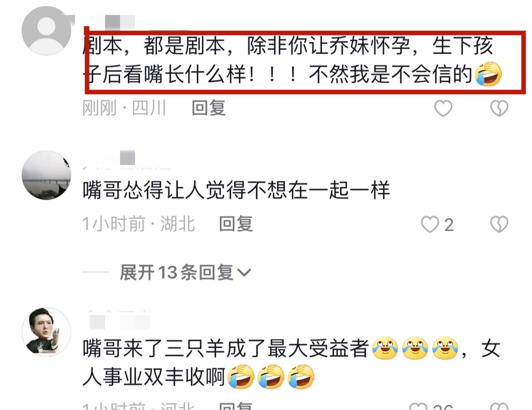The image size is (532, 410).
Task: Like the Hebei comment at bottom
Action: (x=418, y=406)
